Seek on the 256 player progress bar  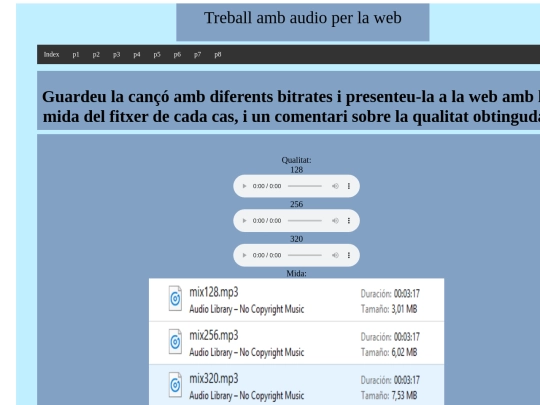pos(305,220)
